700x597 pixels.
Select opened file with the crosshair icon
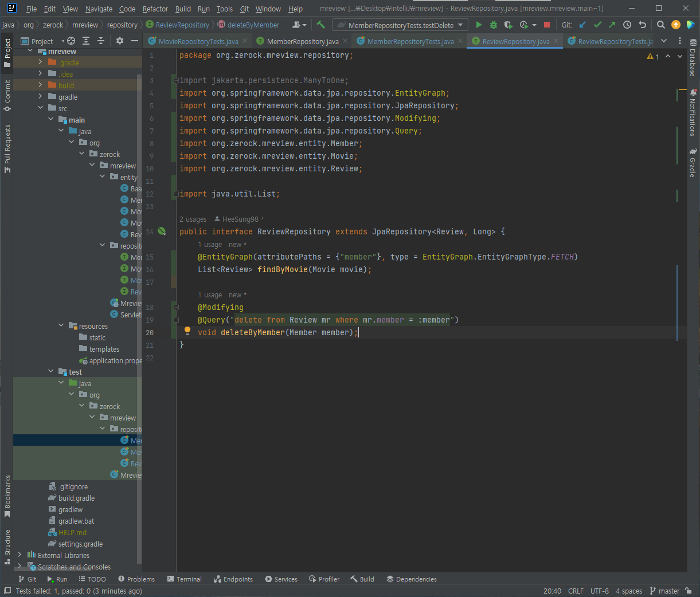pyautogui.click(x=71, y=41)
